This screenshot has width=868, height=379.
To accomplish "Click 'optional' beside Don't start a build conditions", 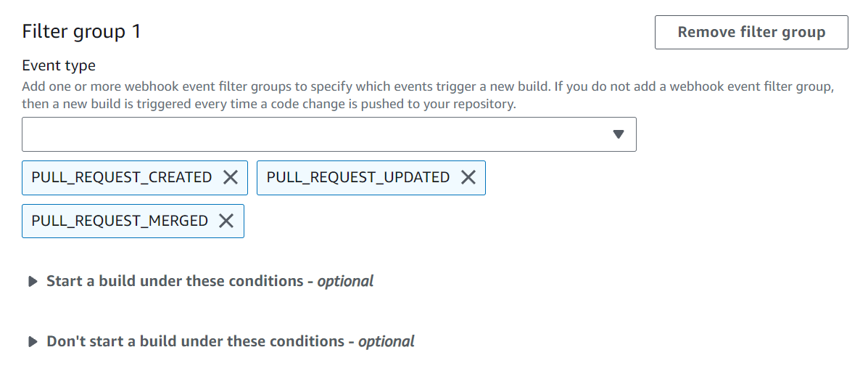I will (386, 341).
